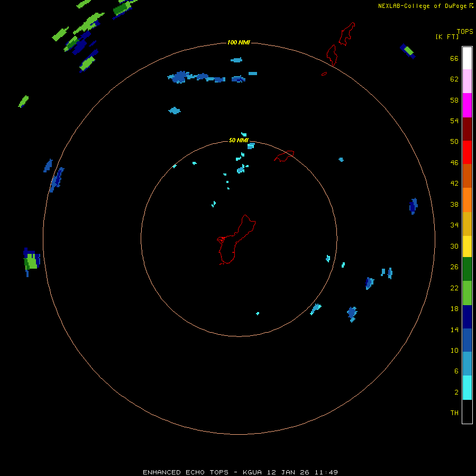Pick the light orange legend swatch

tap(467, 200)
